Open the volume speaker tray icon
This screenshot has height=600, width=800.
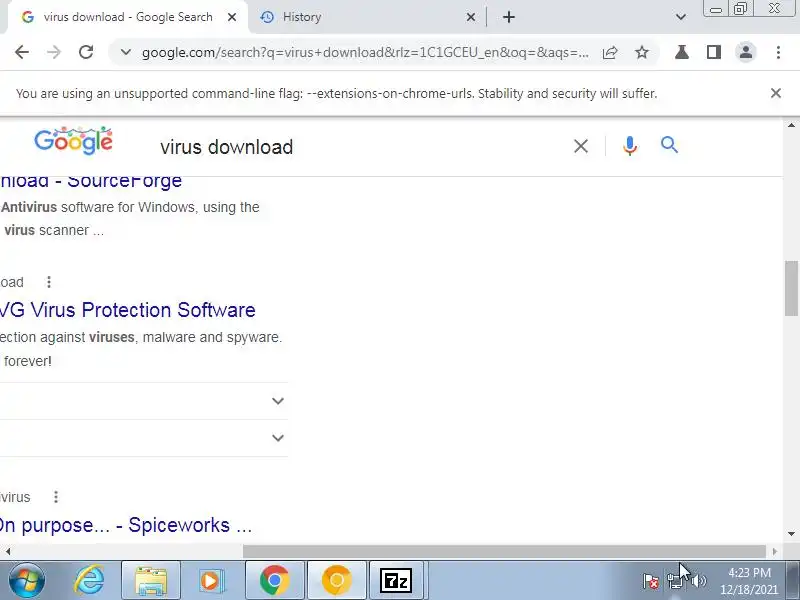tap(700, 581)
